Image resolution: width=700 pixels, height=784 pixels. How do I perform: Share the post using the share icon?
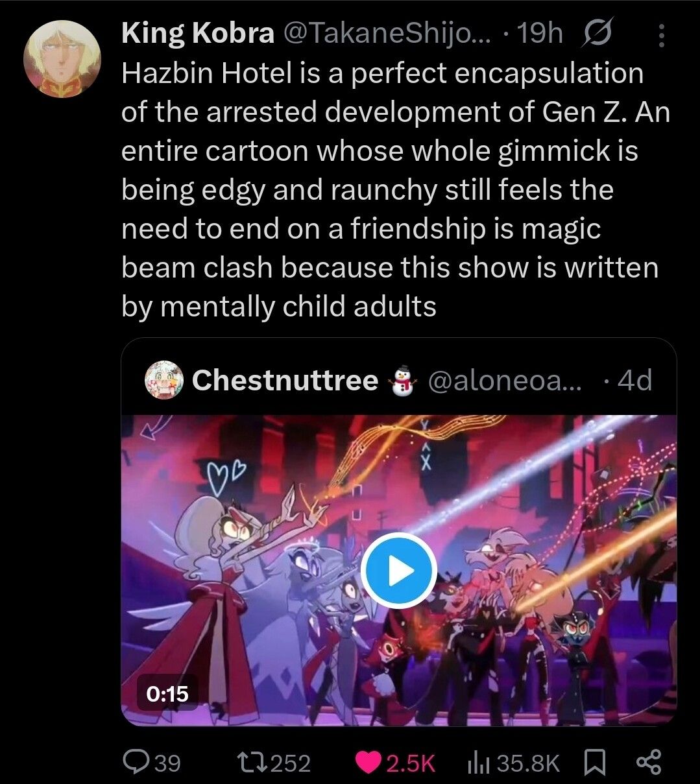(649, 762)
